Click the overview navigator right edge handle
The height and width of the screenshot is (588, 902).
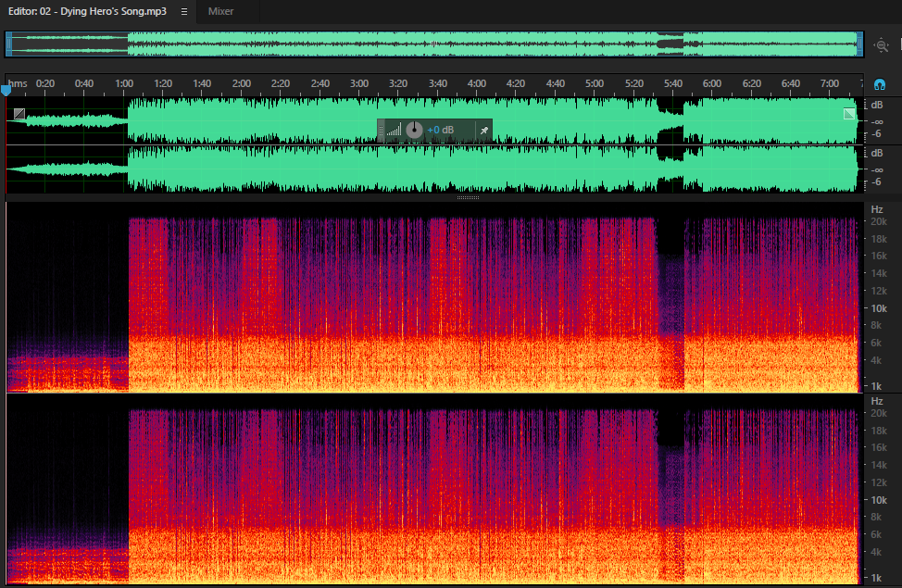[860, 44]
